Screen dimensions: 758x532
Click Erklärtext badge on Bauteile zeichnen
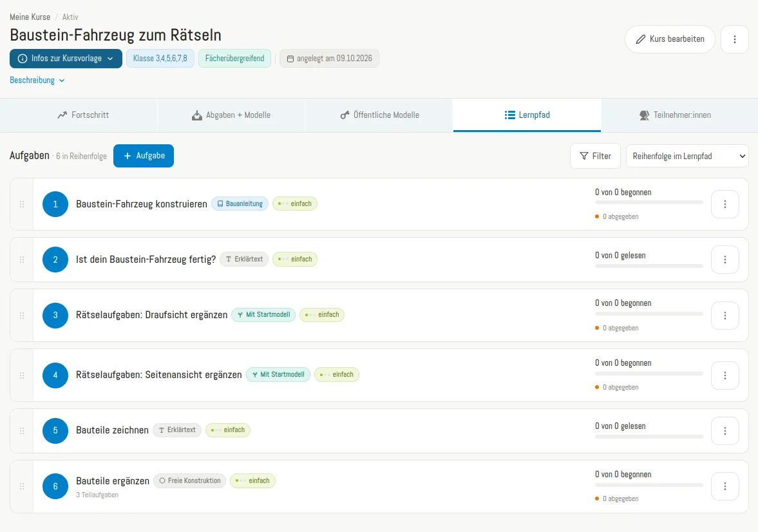coord(177,430)
